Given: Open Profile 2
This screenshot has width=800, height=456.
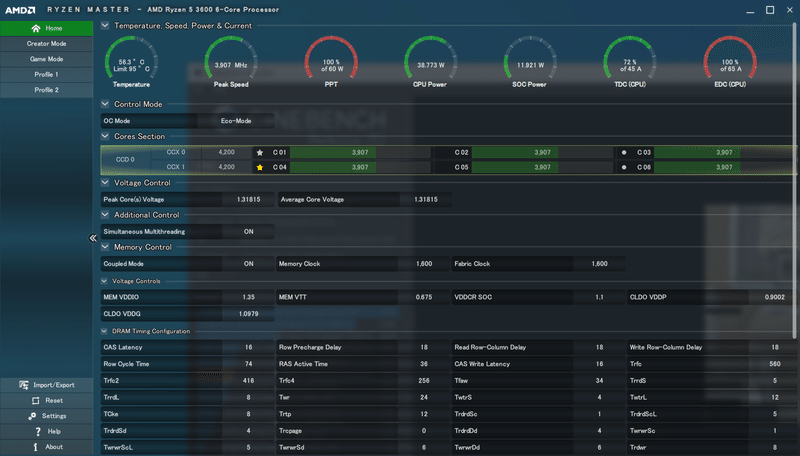Looking at the screenshot, I should [x=46, y=90].
